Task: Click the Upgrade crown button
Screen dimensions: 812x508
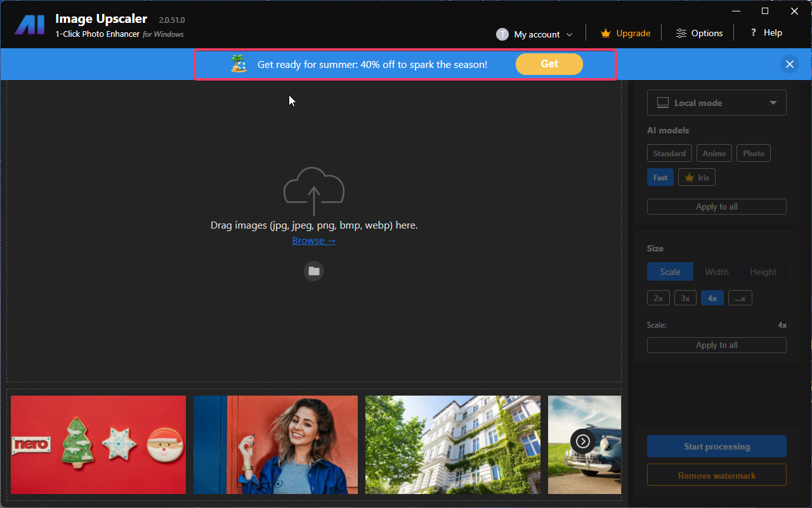Action: 625,33
